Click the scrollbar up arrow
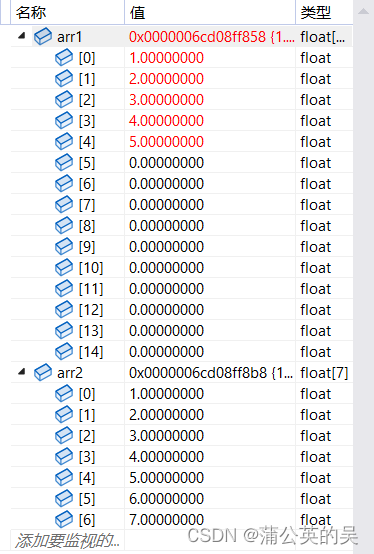 (x=363, y=12)
